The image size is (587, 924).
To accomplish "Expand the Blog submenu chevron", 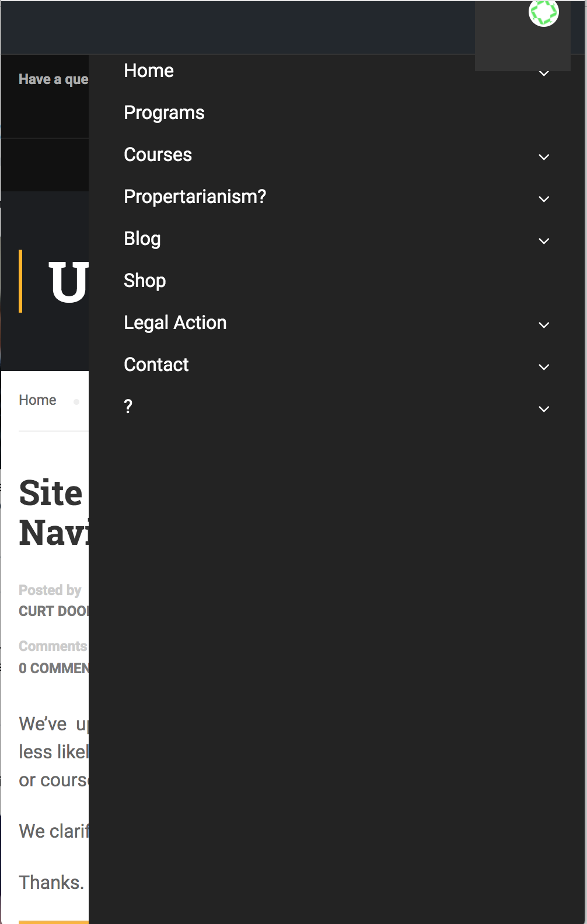I will (x=544, y=241).
